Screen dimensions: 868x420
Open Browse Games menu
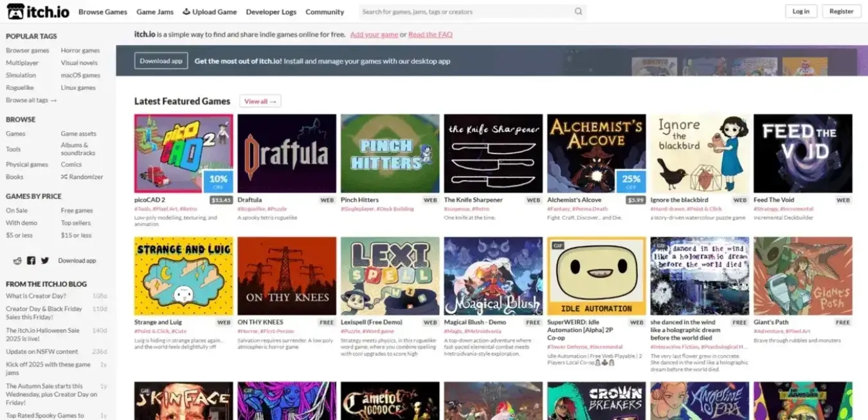click(103, 12)
